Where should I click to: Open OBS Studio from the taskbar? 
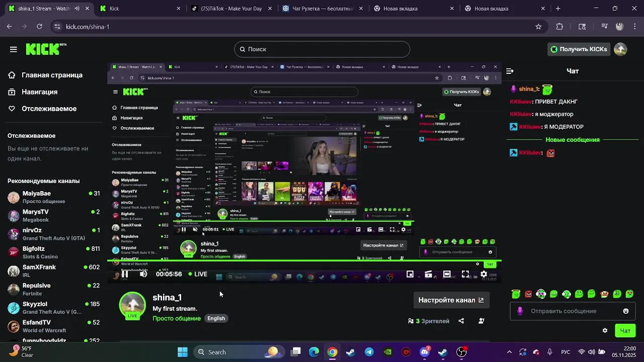point(461,352)
